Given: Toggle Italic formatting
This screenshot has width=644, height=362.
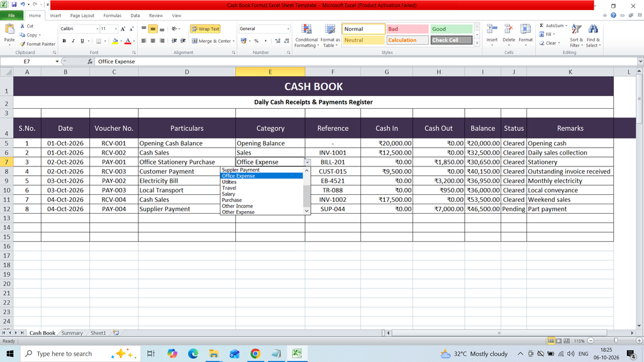Looking at the screenshot, I should click(x=73, y=41).
